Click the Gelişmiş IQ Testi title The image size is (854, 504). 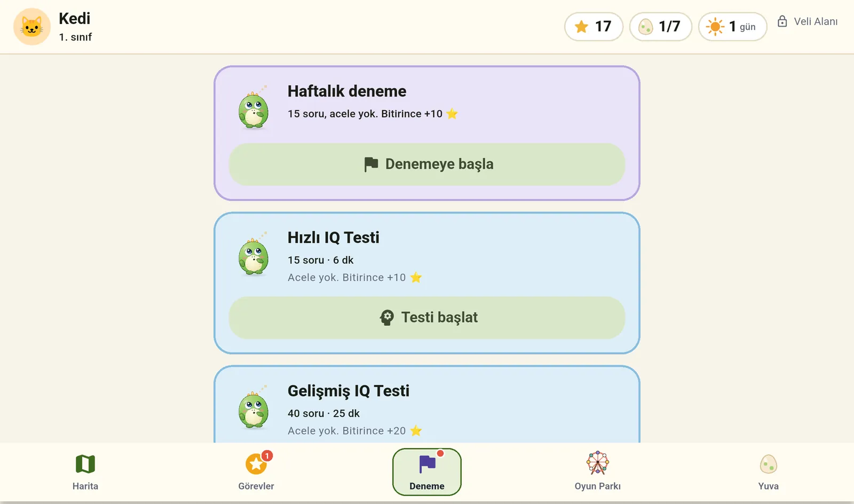pos(349,391)
